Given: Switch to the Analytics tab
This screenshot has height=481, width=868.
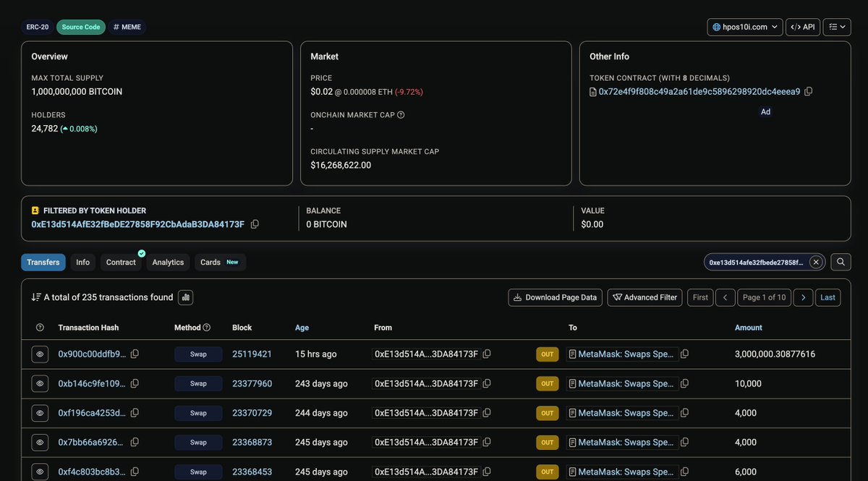Looking at the screenshot, I should [x=168, y=262].
